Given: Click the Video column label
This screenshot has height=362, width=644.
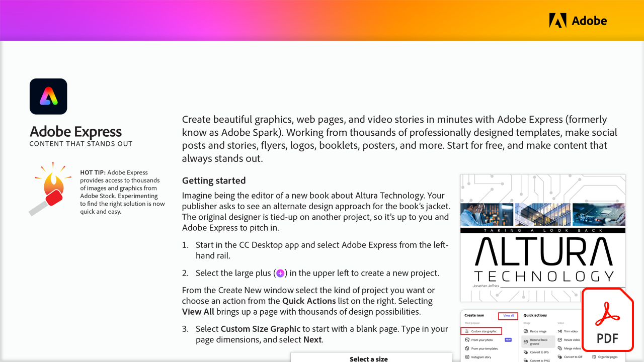Looking at the screenshot, I should 560,323.
